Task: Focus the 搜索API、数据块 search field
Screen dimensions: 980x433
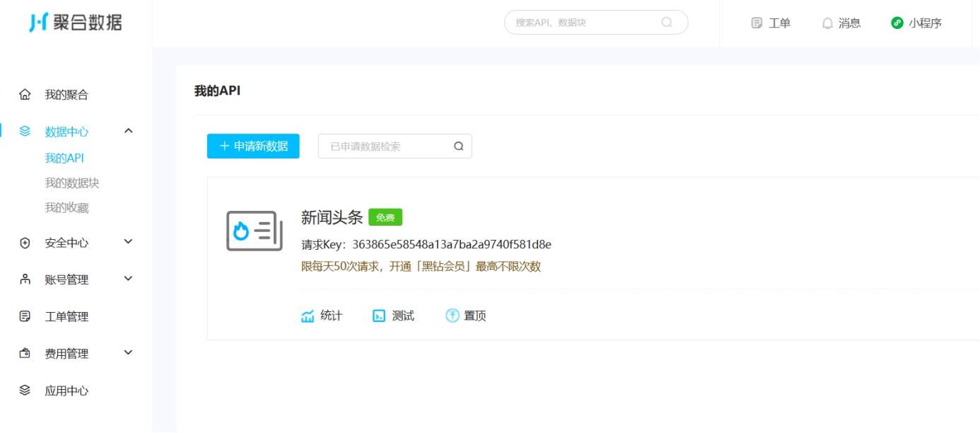Action: [x=596, y=22]
